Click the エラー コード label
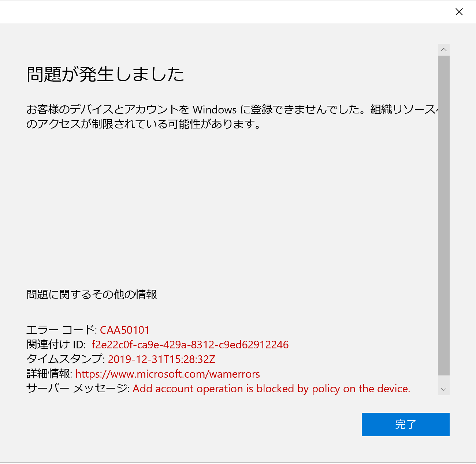 pyautogui.click(x=62, y=330)
